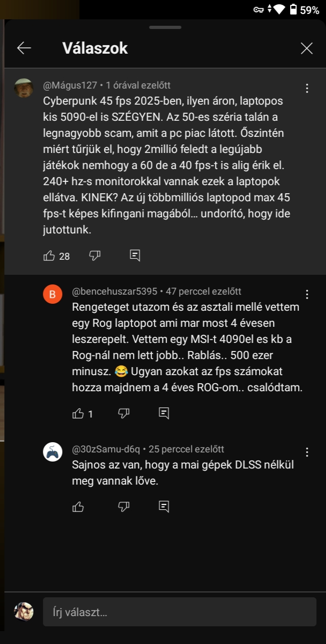Focus the 'Írj választ...' reply field
The image size is (326, 644).
(180, 612)
